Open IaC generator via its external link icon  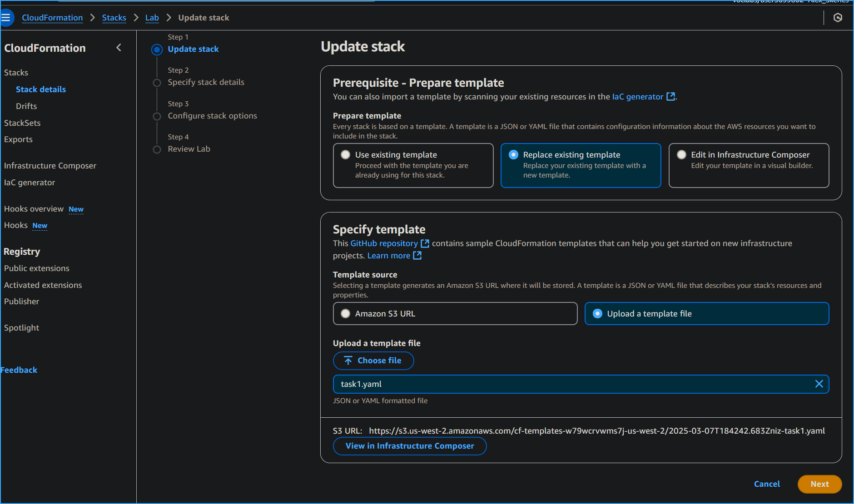671,96
